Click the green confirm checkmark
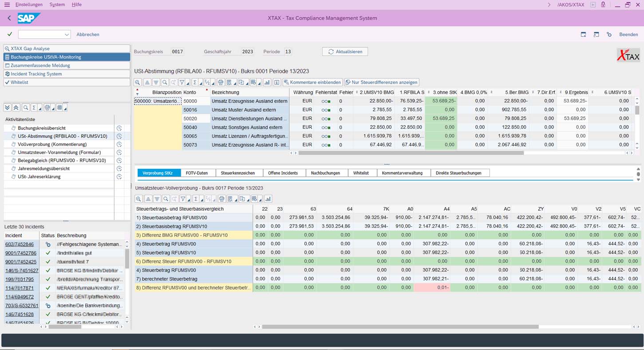 pyautogui.click(x=10, y=34)
